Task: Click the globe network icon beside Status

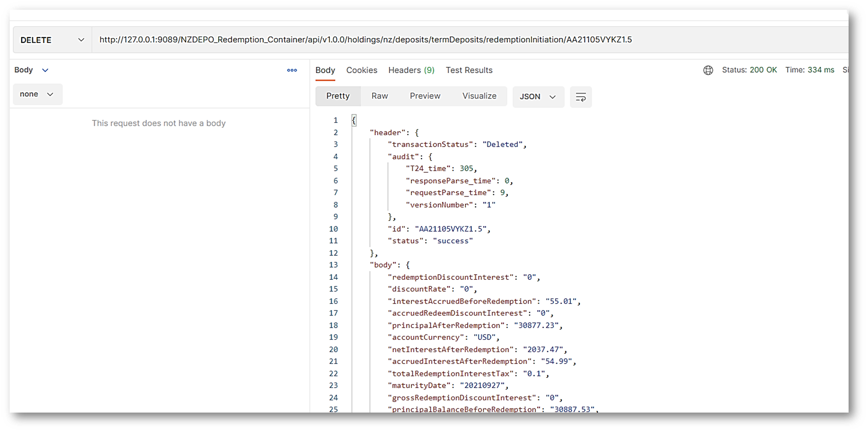Action: [x=708, y=70]
